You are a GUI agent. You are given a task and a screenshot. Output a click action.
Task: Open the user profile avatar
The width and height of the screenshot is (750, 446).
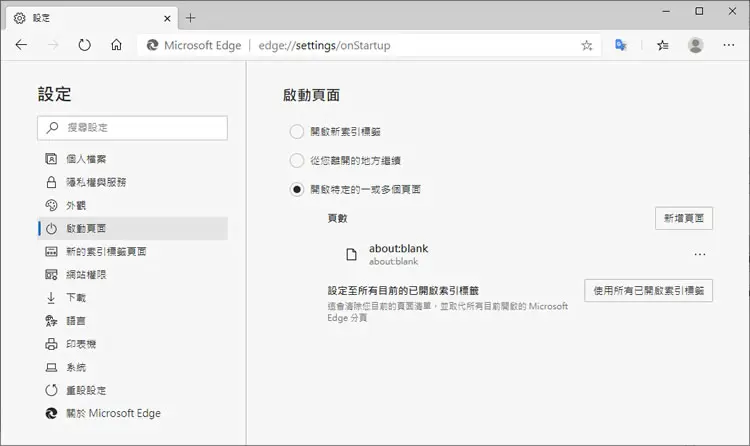click(x=695, y=45)
